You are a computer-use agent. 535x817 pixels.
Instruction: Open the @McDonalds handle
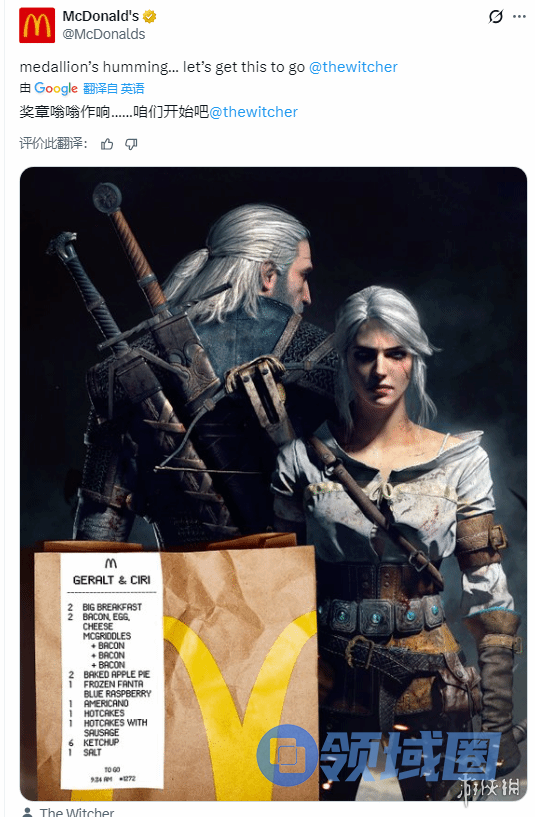tap(104, 34)
